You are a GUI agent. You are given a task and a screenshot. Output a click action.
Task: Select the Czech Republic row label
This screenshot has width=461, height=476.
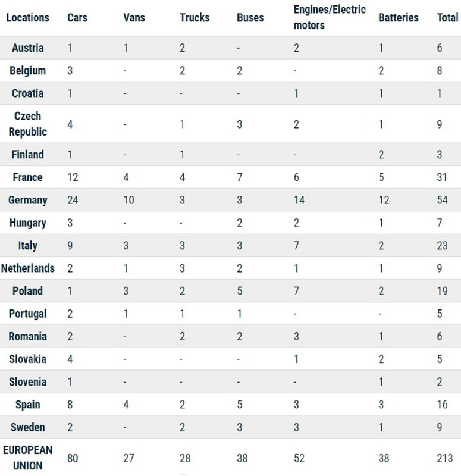tap(27, 124)
